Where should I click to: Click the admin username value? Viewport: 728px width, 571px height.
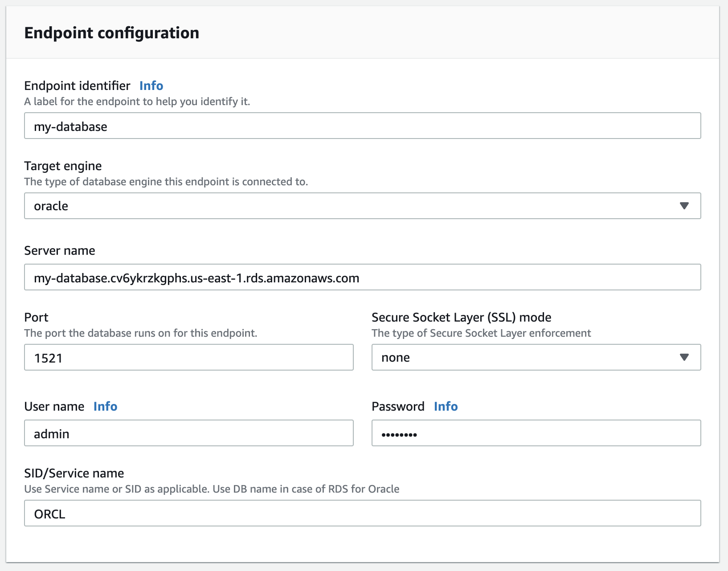point(52,433)
